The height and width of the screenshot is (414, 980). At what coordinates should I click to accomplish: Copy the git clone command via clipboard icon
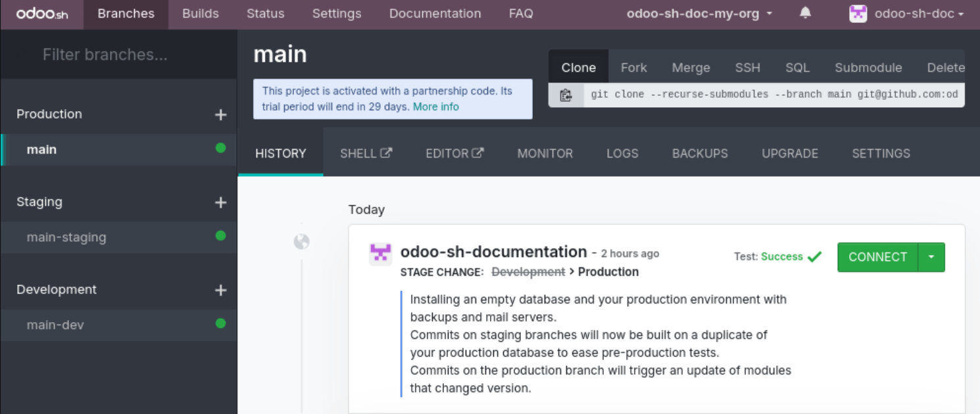pyautogui.click(x=566, y=94)
